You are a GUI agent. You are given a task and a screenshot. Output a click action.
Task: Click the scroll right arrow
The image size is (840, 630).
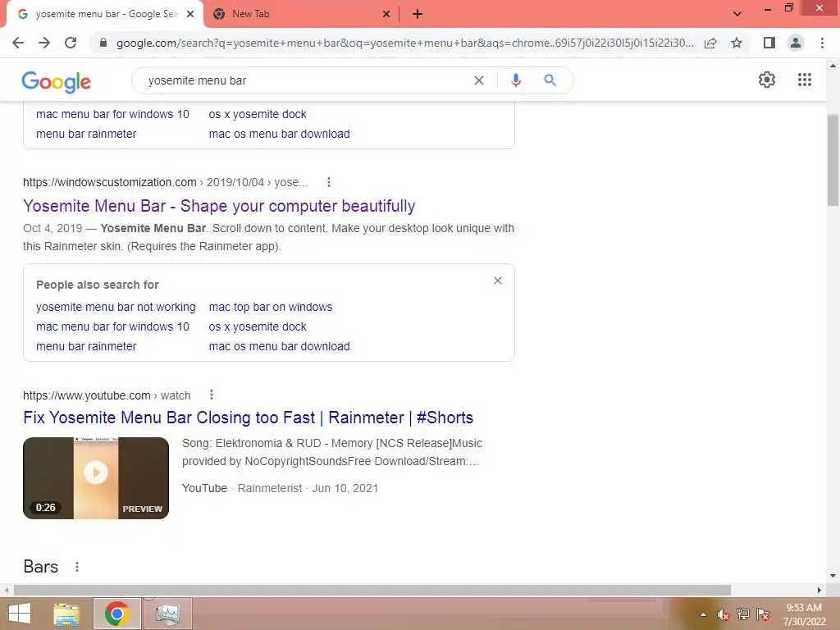[x=819, y=590]
